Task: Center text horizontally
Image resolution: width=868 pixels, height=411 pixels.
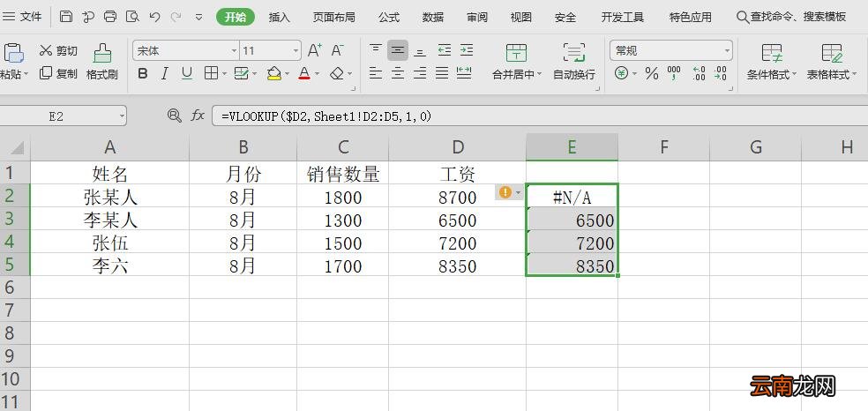Action: [398, 73]
